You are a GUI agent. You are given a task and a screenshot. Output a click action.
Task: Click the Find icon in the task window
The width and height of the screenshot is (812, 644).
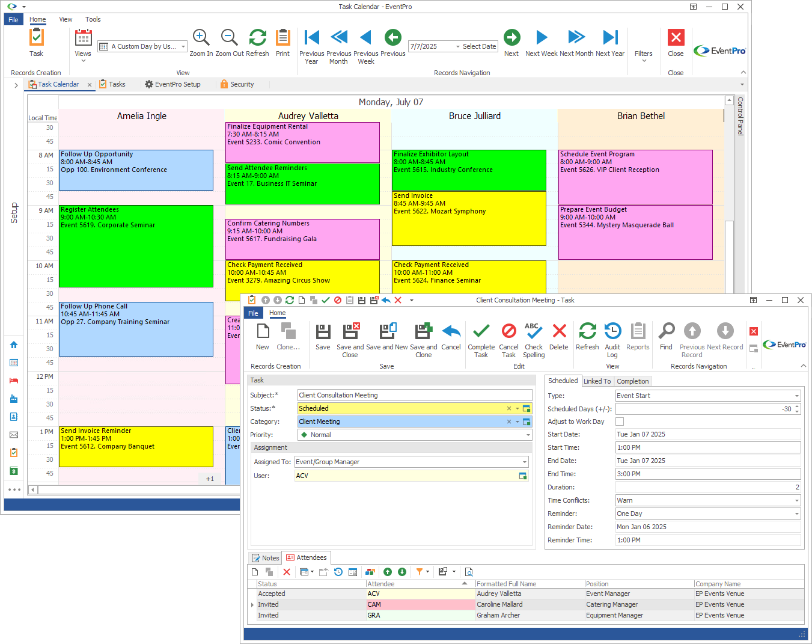coord(665,339)
